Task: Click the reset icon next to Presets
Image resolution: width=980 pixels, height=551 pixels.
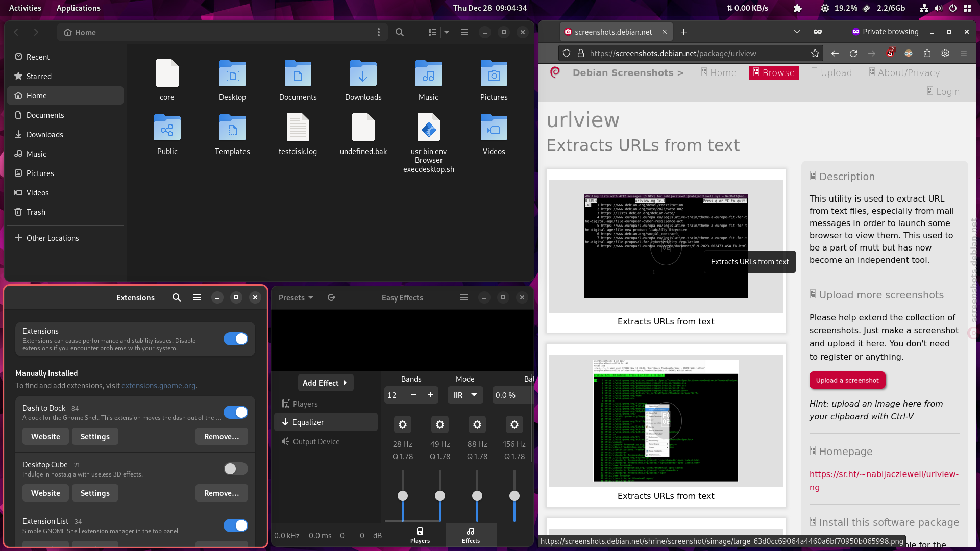Action: pyautogui.click(x=331, y=297)
